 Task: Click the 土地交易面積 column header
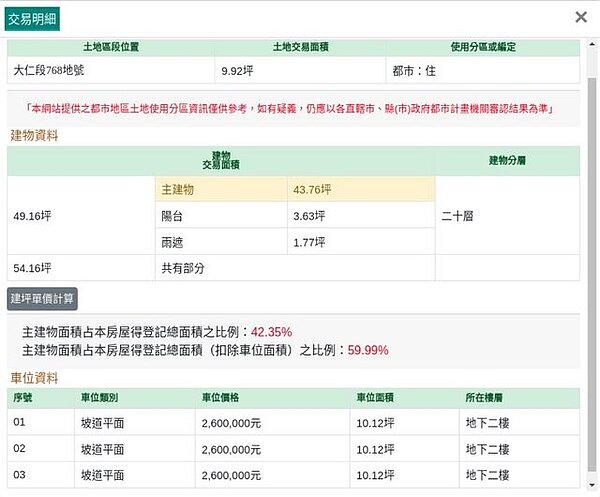(x=300, y=47)
